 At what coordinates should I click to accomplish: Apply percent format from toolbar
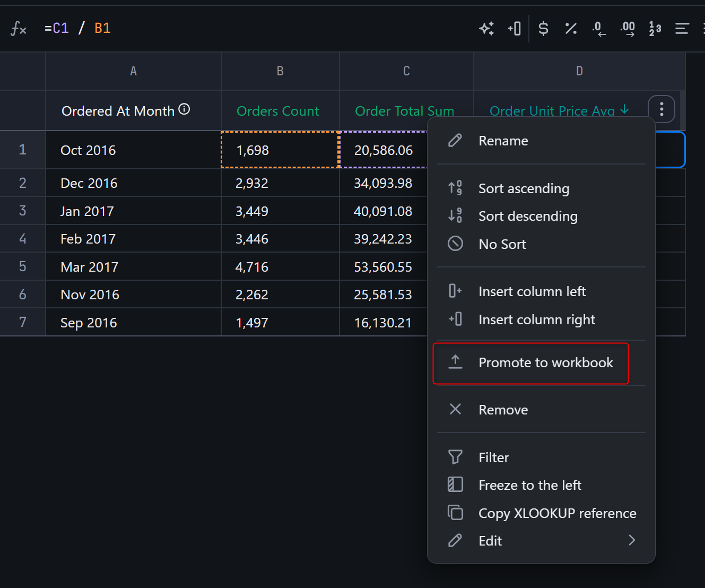[x=571, y=29]
